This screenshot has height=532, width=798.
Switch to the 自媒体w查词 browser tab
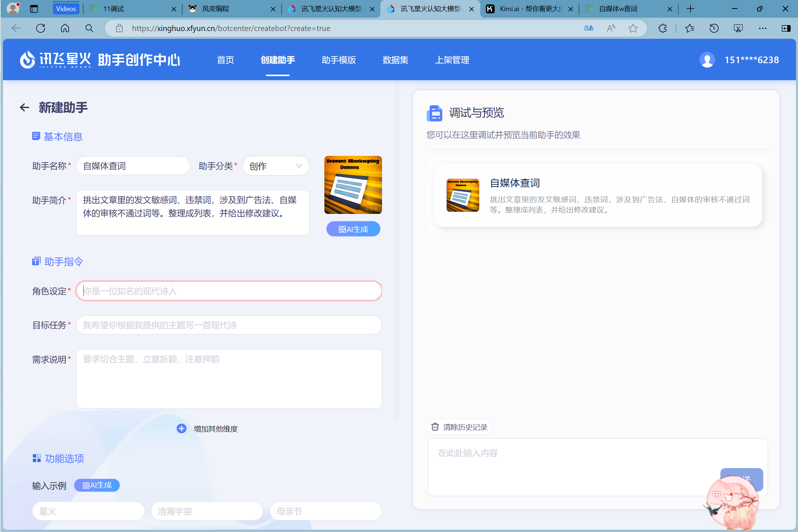point(628,9)
